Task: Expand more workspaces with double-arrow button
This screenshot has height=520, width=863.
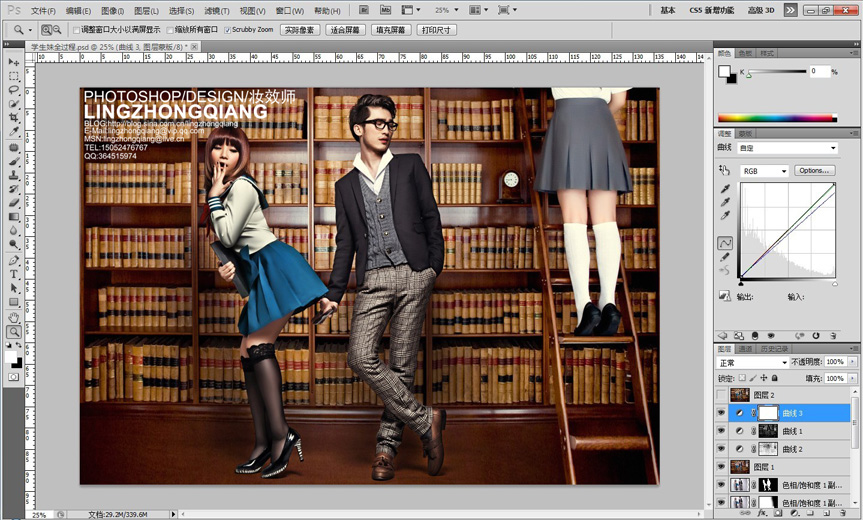Action: (x=790, y=10)
